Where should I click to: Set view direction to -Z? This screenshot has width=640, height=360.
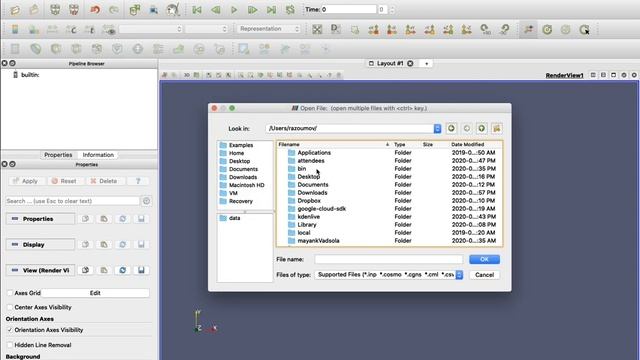point(467,29)
